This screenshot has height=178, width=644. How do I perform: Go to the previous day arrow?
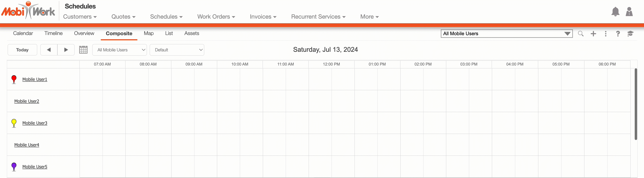[49, 50]
